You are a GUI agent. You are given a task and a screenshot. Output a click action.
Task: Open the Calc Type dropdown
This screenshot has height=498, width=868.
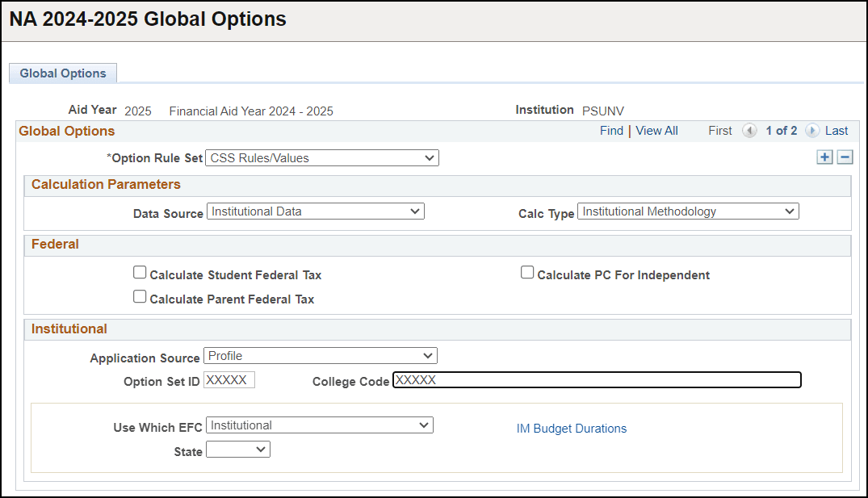[789, 211]
